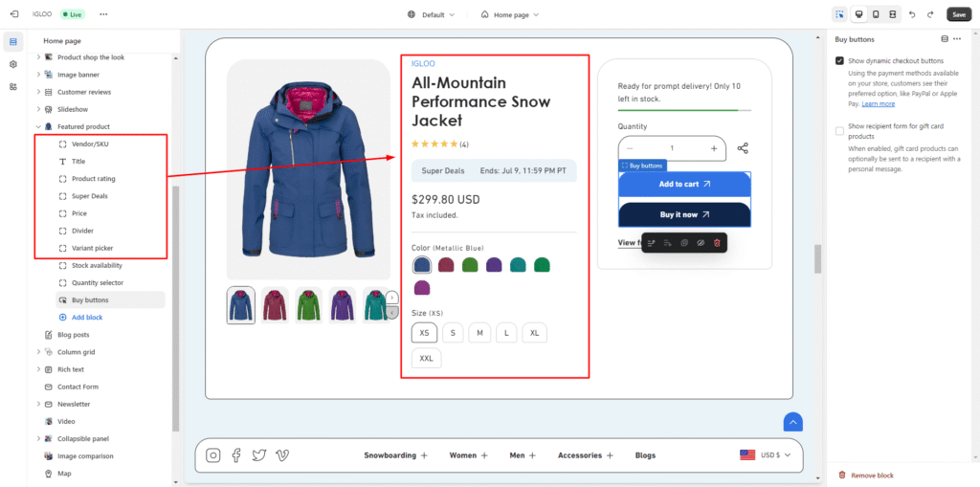980x487 pixels.
Task: Open the theme settings gear icon
Action: (13, 64)
